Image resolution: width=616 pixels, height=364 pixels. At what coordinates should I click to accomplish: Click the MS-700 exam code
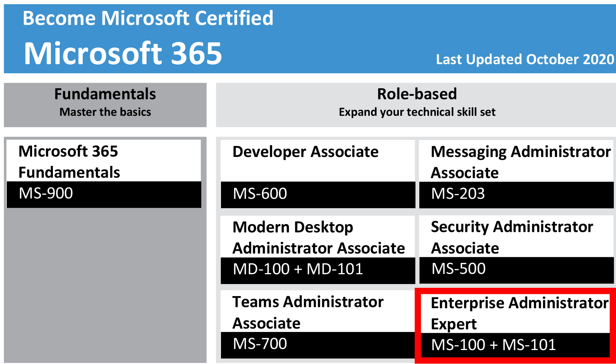coord(260,344)
